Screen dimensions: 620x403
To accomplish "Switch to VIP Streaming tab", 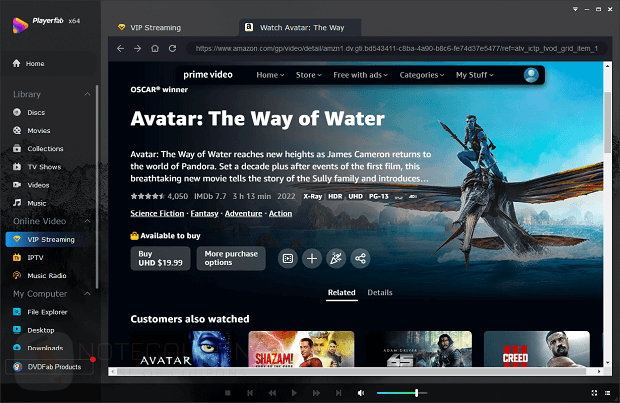I will coord(150,28).
